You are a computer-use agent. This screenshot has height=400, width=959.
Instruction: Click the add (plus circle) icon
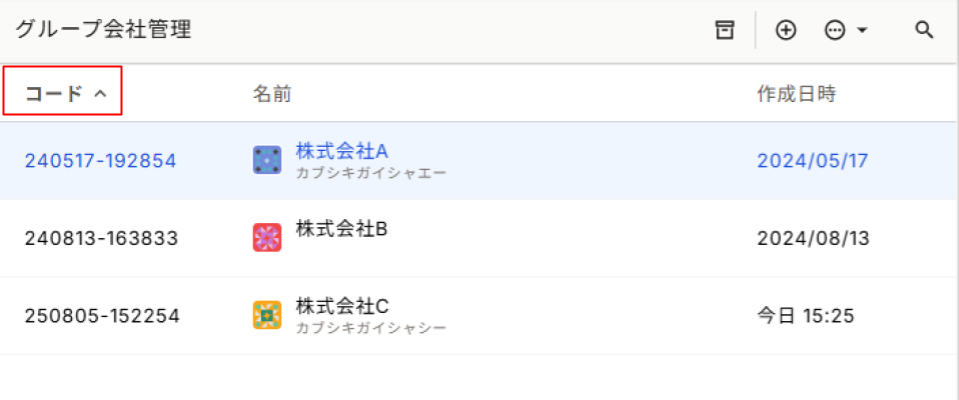785,30
